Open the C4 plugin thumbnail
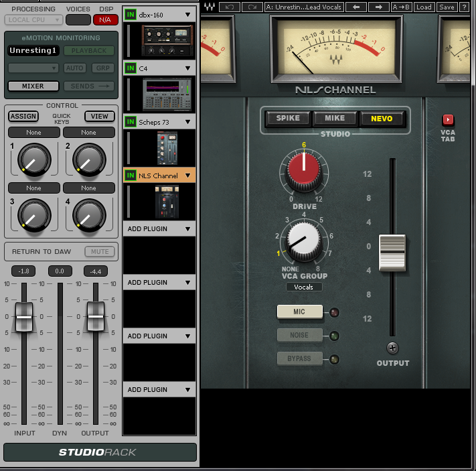The height and width of the screenshot is (471, 476). click(167, 94)
